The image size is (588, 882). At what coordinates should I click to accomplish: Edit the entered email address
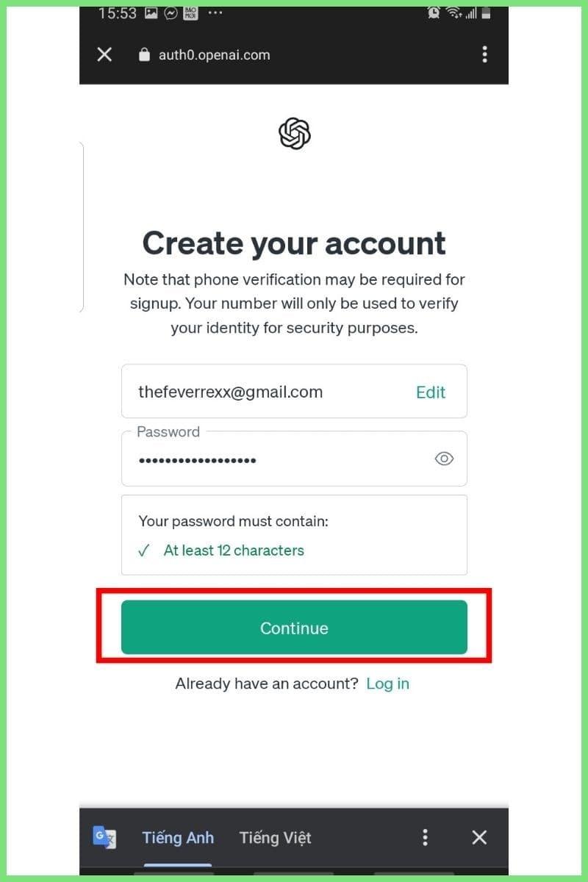click(430, 392)
